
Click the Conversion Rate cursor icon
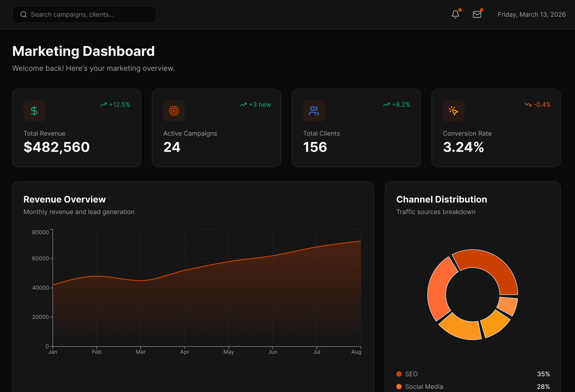click(x=453, y=111)
